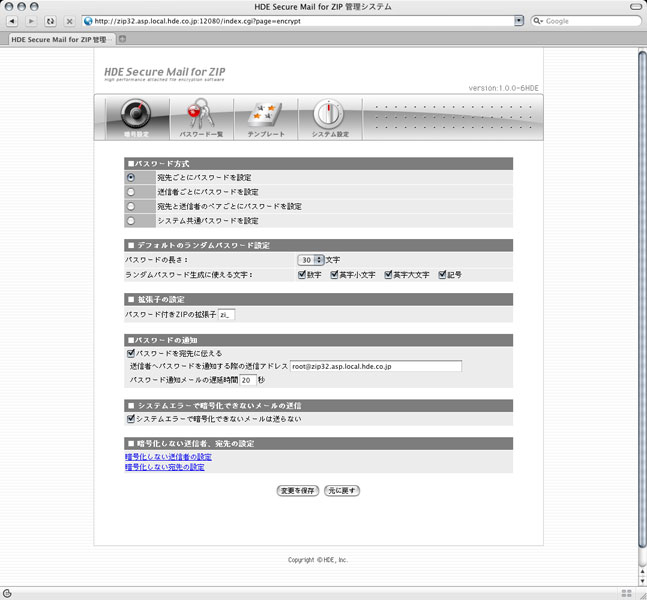Click the HDE Secure Mail for ZIP logo
Image resolution: width=647 pixels, height=600 pixels.
(x=165, y=73)
